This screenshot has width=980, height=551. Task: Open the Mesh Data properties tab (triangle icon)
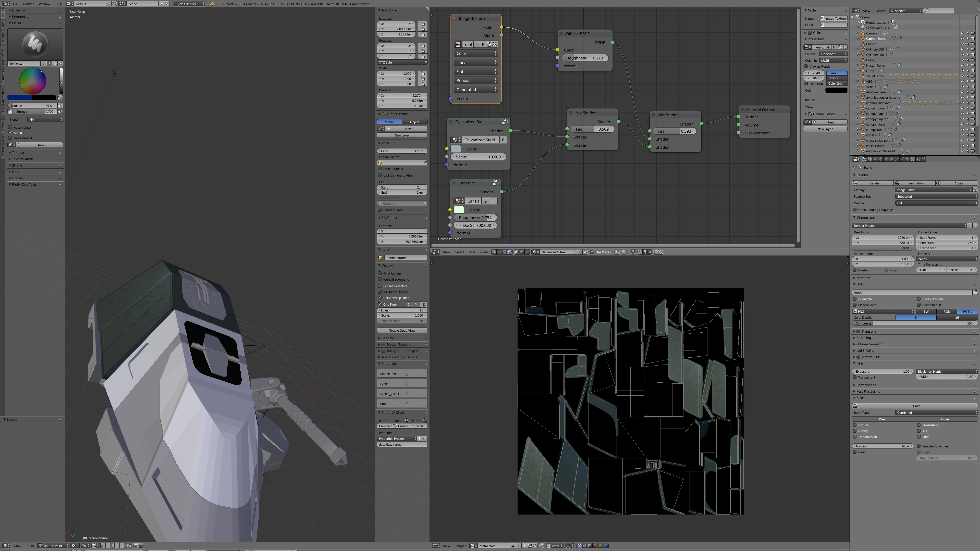point(902,159)
